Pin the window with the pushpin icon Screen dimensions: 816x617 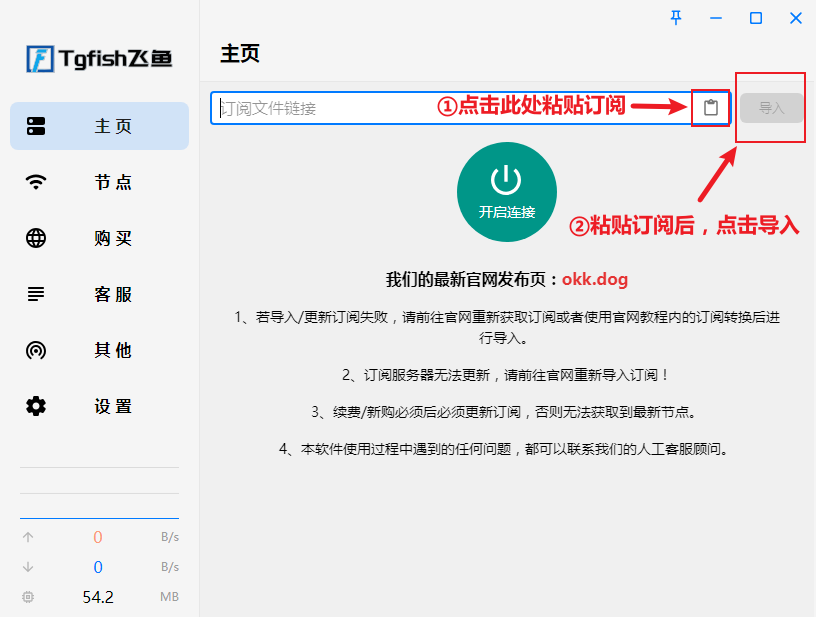pyautogui.click(x=677, y=18)
